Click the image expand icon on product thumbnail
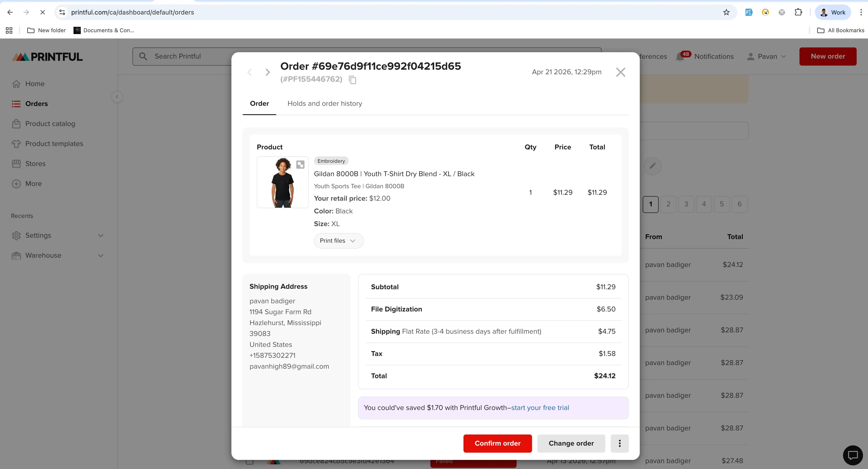This screenshot has width=868, height=469. pyautogui.click(x=300, y=165)
